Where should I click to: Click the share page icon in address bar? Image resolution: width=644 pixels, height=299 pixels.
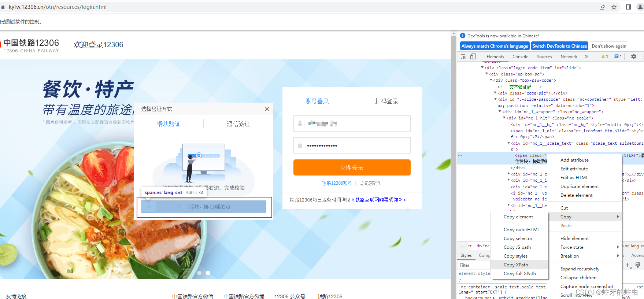pos(602,7)
